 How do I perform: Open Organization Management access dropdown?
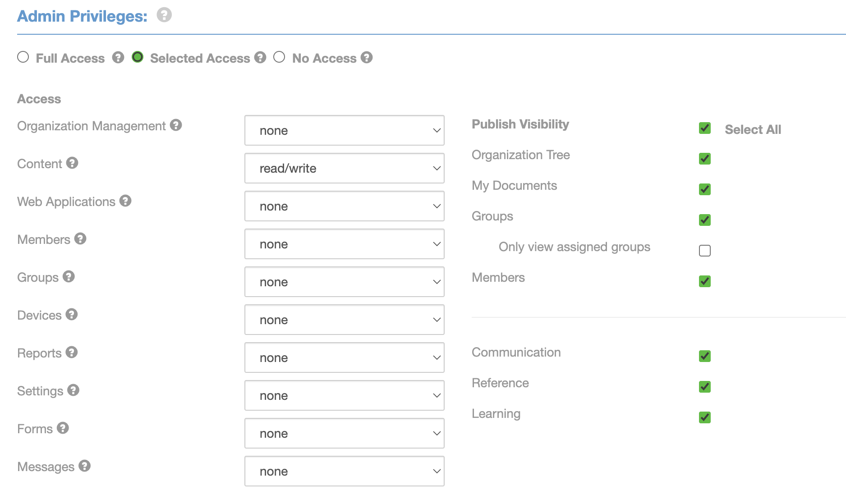pyautogui.click(x=345, y=130)
